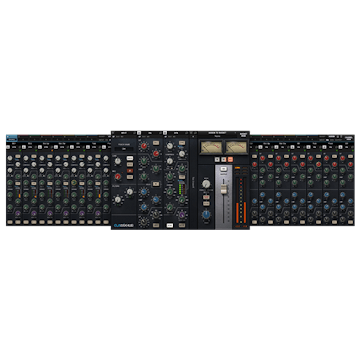This screenshot has width=360, height=360.
Task: Select the Input module header tab
Action: [x=124, y=133]
